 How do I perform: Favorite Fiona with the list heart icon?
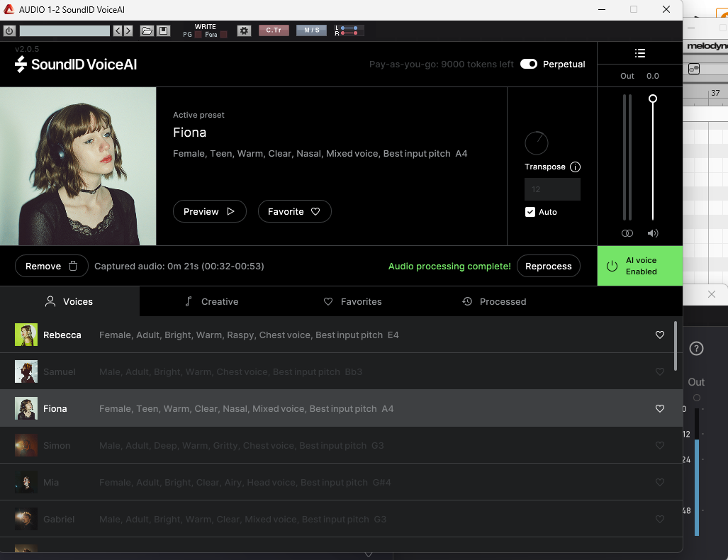click(659, 408)
